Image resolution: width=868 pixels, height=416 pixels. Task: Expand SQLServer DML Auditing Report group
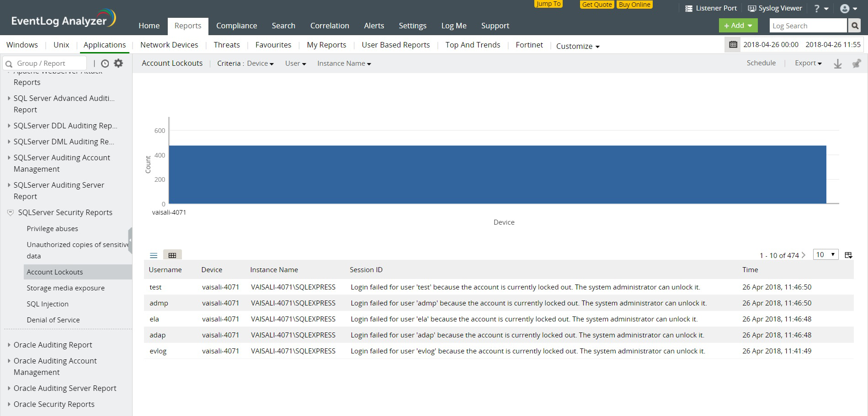(9, 142)
